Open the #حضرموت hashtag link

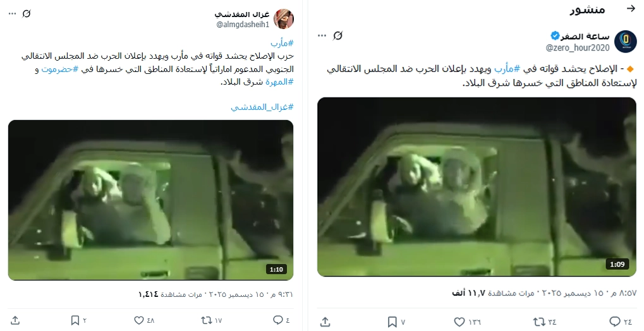click(x=59, y=69)
